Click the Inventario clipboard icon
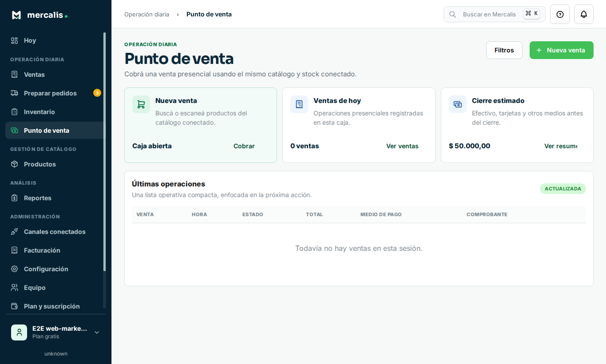This screenshot has width=606, height=364. pos(15,112)
